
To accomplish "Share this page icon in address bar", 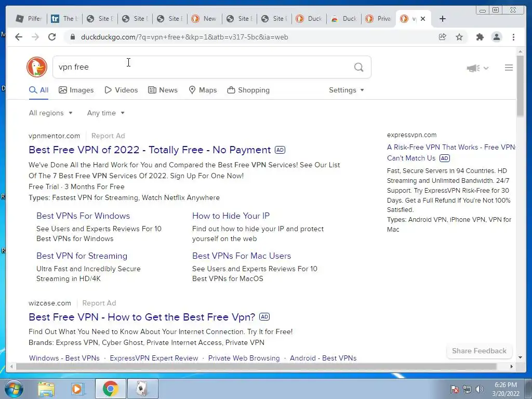I will (x=442, y=37).
